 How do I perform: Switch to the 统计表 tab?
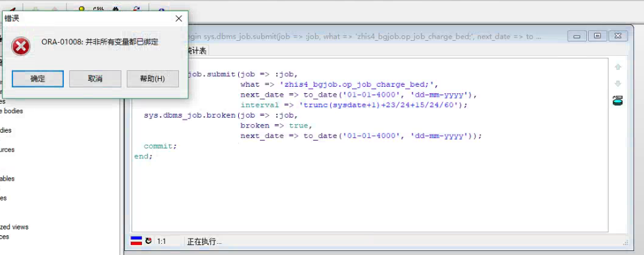click(x=197, y=51)
